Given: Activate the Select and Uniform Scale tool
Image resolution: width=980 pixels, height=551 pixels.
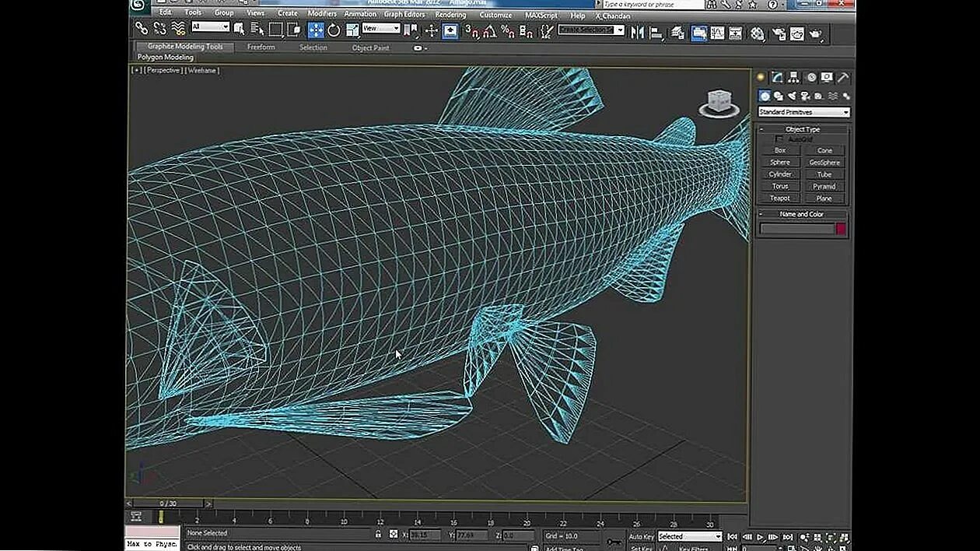Looking at the screenshot, I should (x=352, y=30).
